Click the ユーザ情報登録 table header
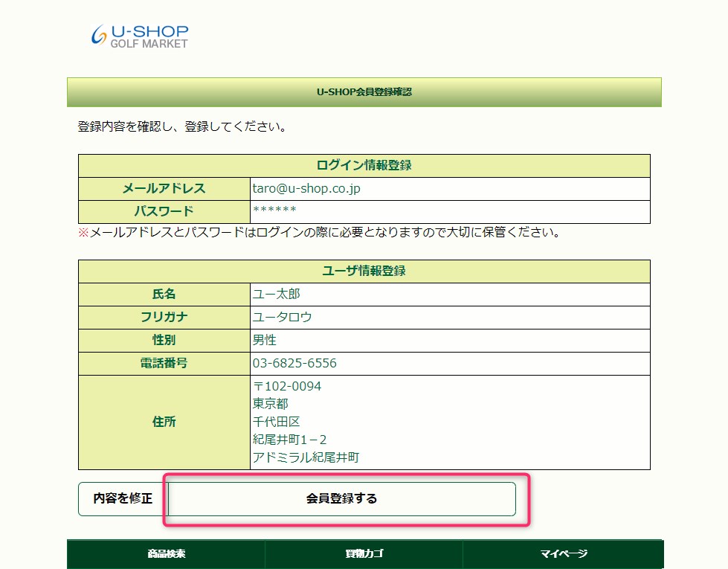 click(364, 271)
